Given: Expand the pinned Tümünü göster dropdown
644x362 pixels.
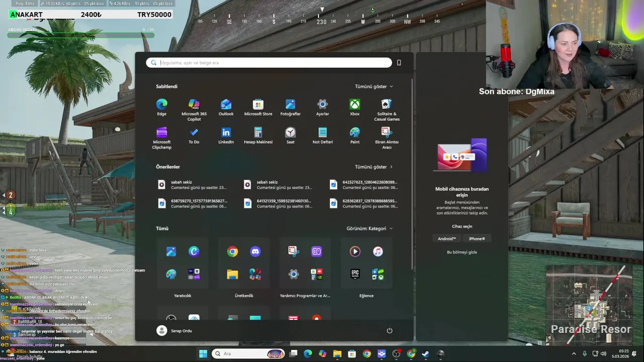Looking at the screenshot, I should tap(374, 86).
